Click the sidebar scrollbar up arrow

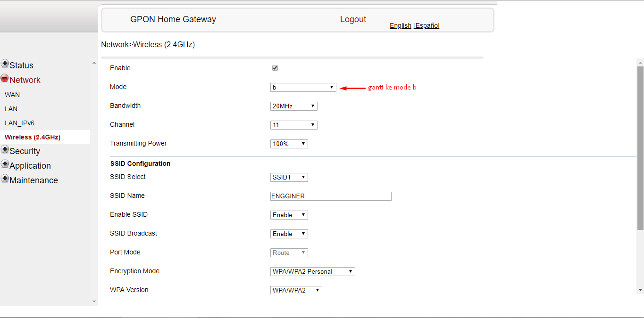coord(94,62)
